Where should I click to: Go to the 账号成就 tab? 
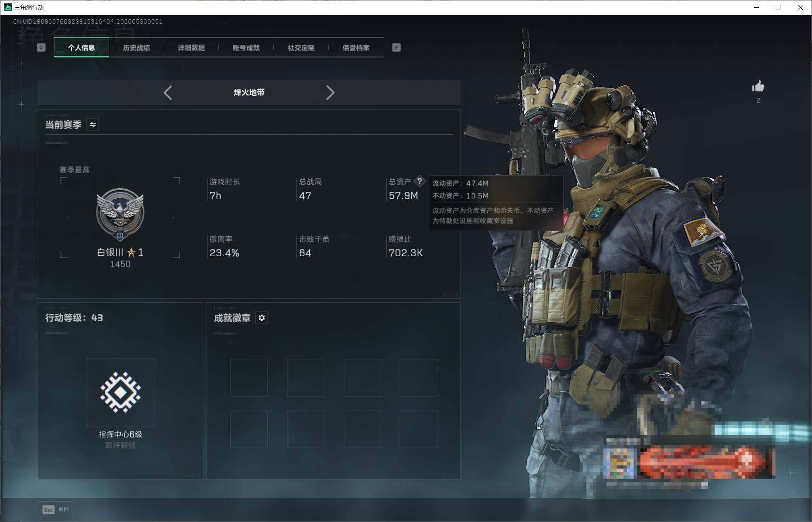pyautogui.click(x=246, y=47)
